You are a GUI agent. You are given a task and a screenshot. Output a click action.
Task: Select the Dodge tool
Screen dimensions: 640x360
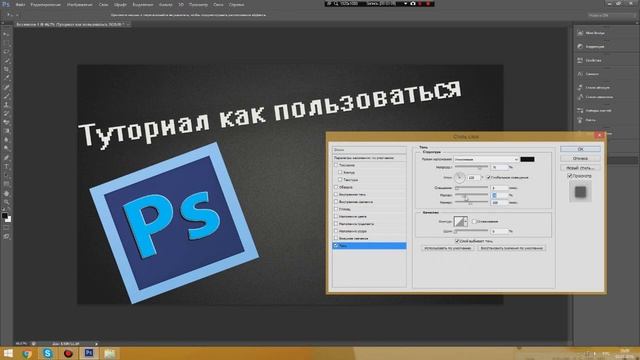pos(6,149)
